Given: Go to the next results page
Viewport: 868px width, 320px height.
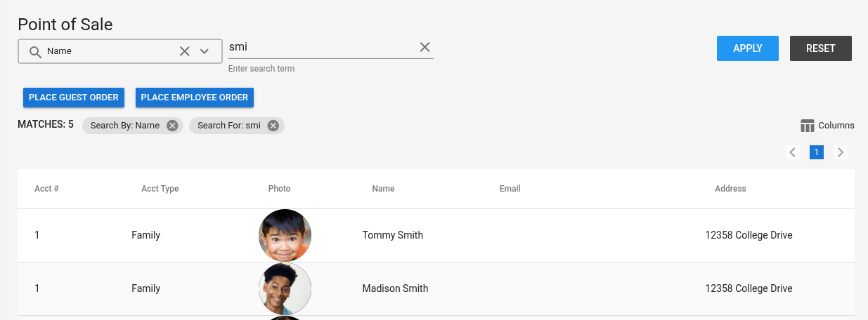Looking at the screenshot, I should coord(841,152).
